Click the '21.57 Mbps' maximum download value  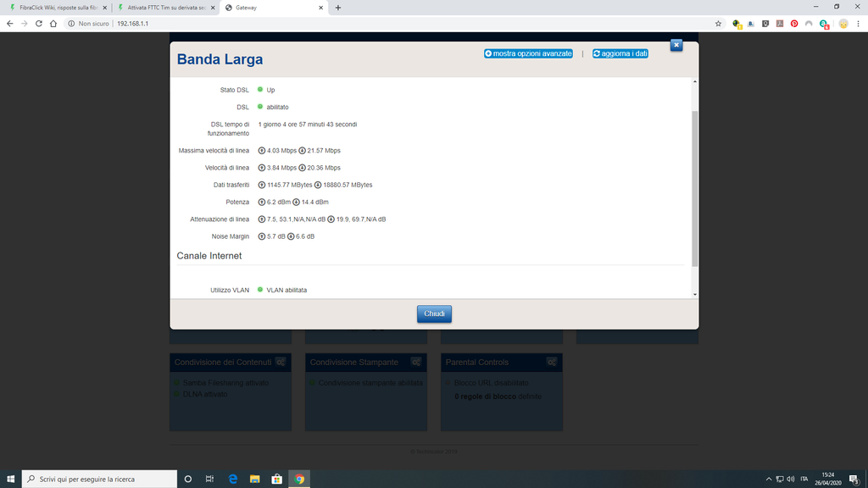point(324,151)
